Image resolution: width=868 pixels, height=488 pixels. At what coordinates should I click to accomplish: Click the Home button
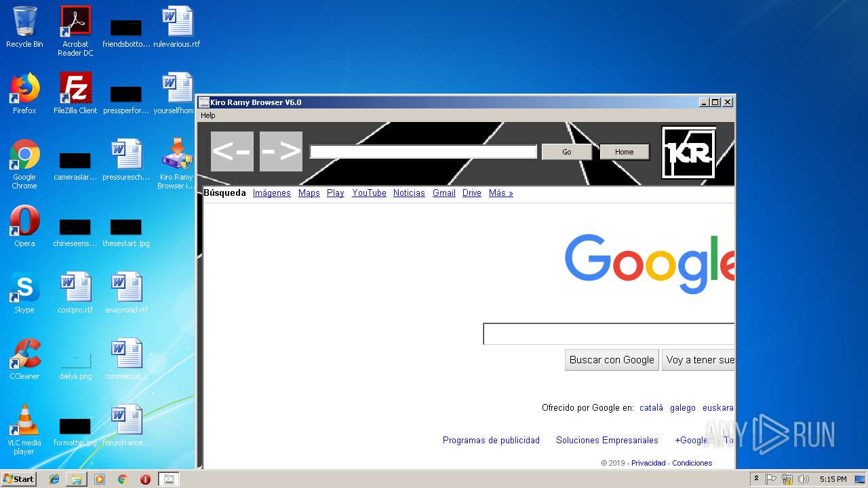625,152
